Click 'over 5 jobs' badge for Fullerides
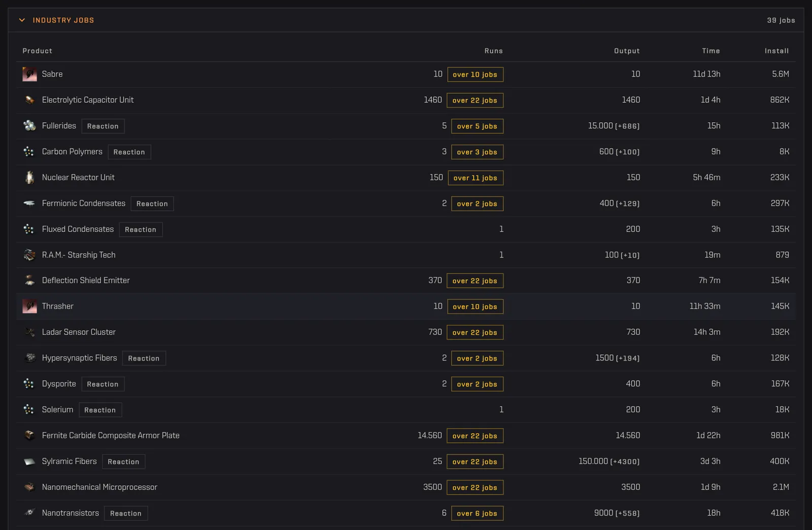The image size is (812, 530). [x=477, y=126]
